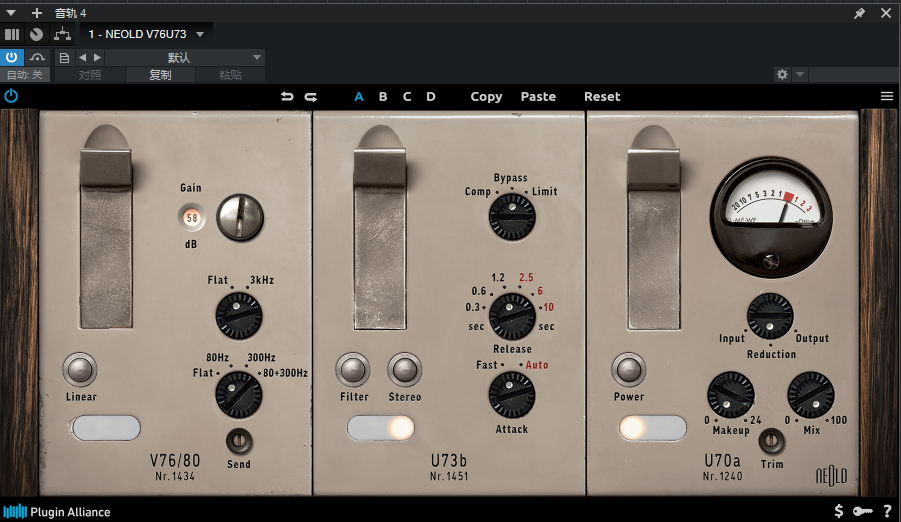Viewport: 901px width, 522px height.
Task: Go to next preset arrow
Action: click(98, 57)
